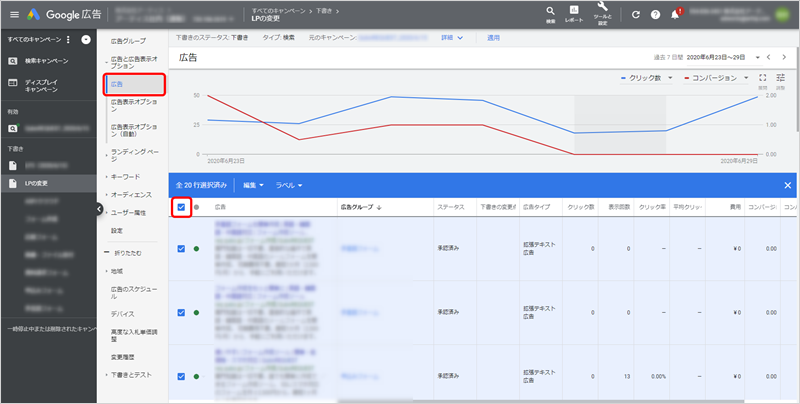Viewport: 800px width, 404px height.
Task: Sort by 表示回数 column header
Action: point(618,208)
